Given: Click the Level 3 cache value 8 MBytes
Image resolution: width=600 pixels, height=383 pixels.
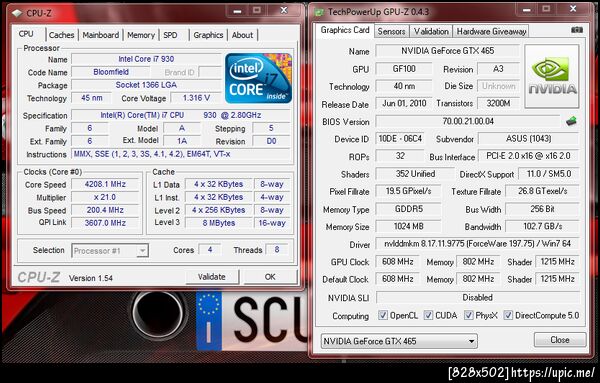Looking at the screenshot, I should point(218,223).
